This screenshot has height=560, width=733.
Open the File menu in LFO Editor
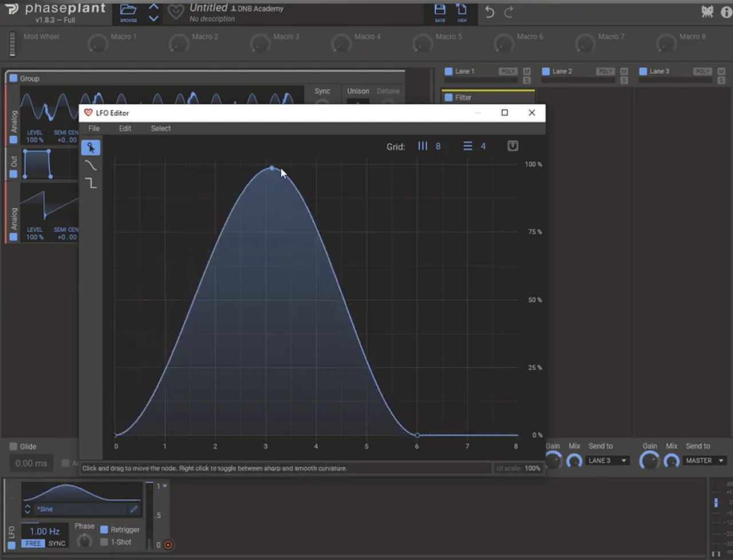tap(94, 128)
